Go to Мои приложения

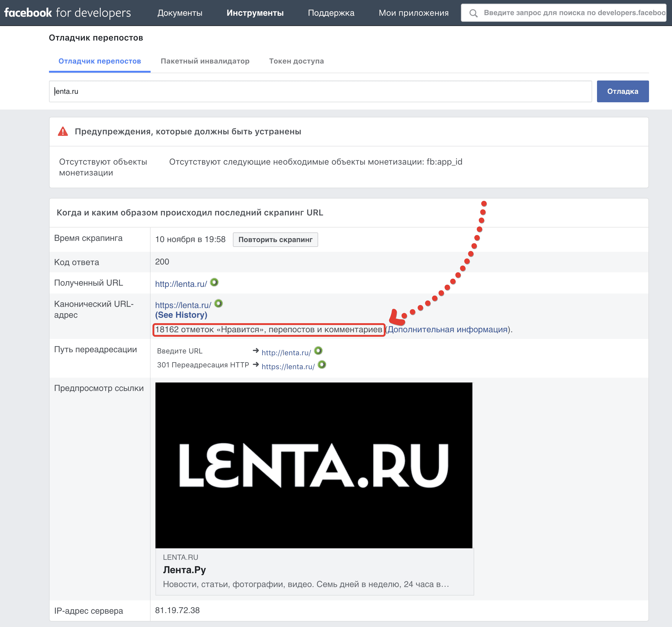tap(413, 13)
